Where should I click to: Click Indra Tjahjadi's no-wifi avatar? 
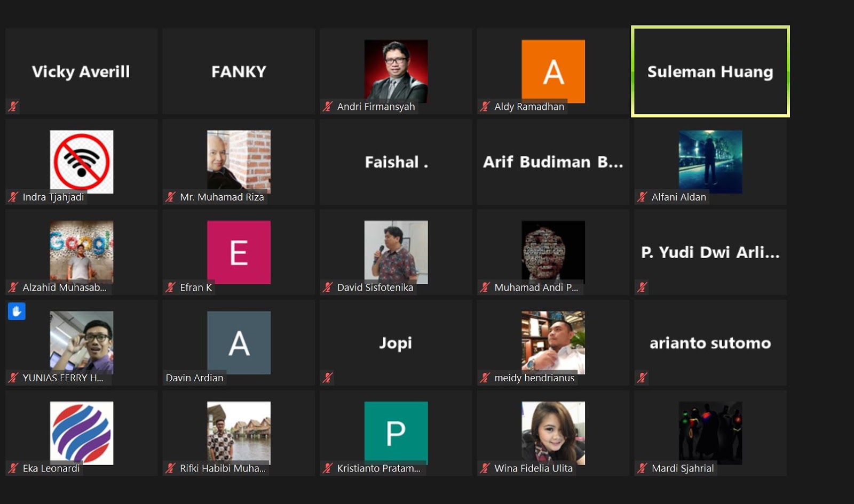point(82,162)
